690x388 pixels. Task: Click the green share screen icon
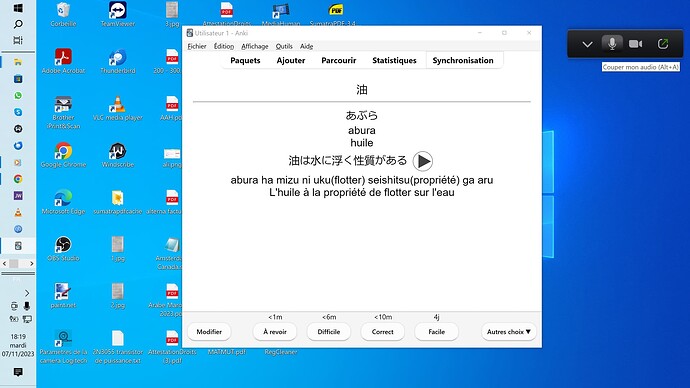[x=663, y=44]
